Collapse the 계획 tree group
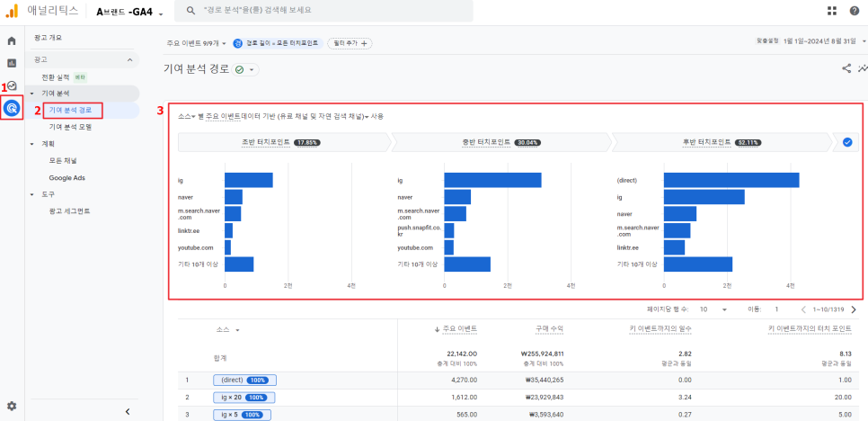The height and width of the screenshot is (421, 868). [32, 143]
